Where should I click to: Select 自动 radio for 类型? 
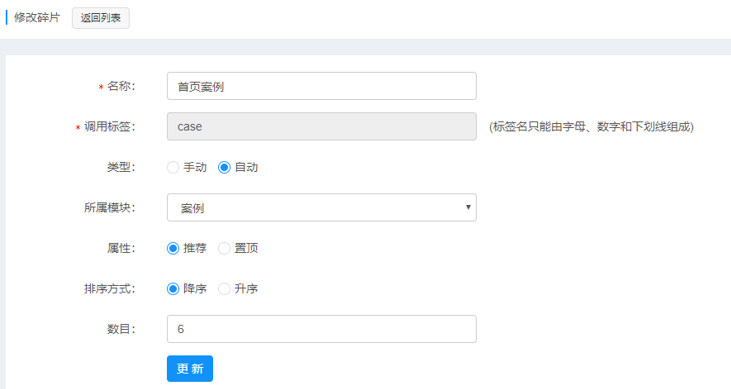[224, 167]
